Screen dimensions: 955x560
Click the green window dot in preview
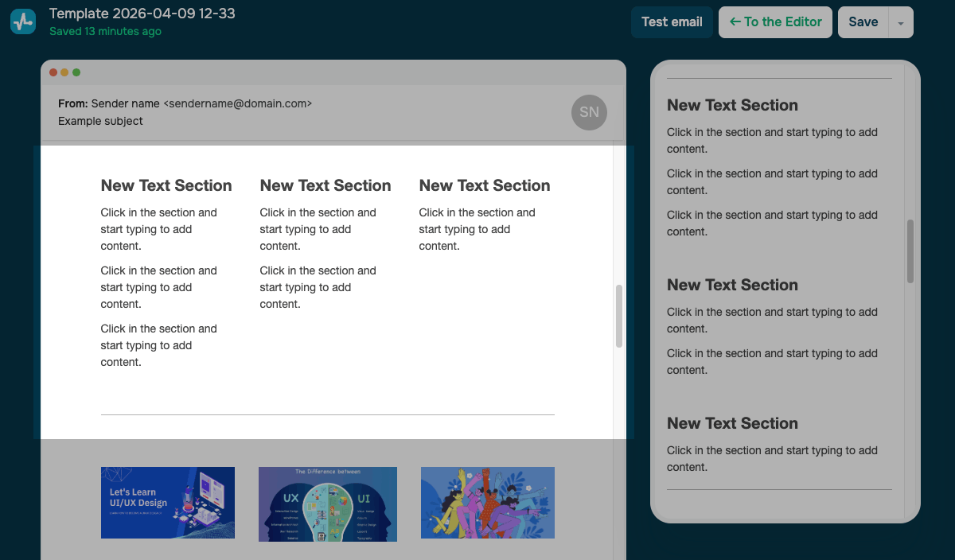click(76, 72)
